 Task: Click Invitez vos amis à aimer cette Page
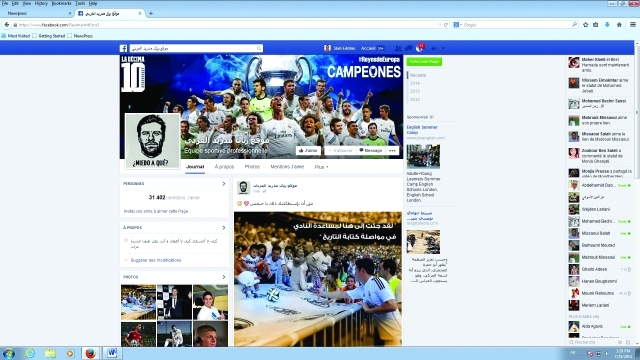tap(156, 211)
